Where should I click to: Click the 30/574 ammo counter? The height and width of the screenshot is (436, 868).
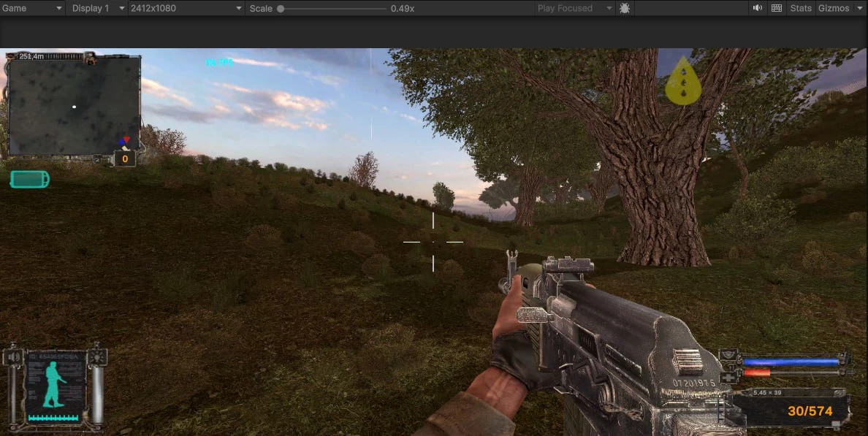click(810, 411)
